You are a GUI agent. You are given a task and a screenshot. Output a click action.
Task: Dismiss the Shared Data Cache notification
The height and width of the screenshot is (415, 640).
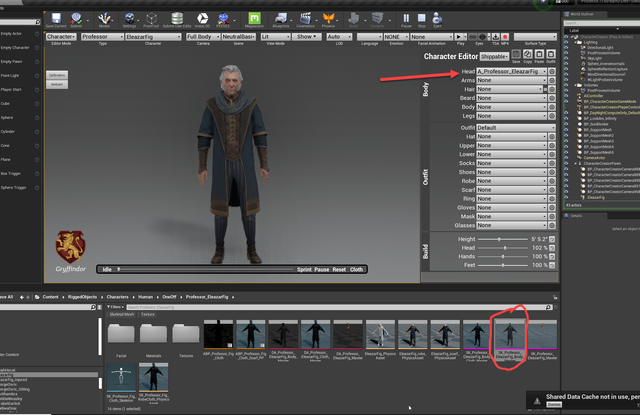tap(554, 404)
